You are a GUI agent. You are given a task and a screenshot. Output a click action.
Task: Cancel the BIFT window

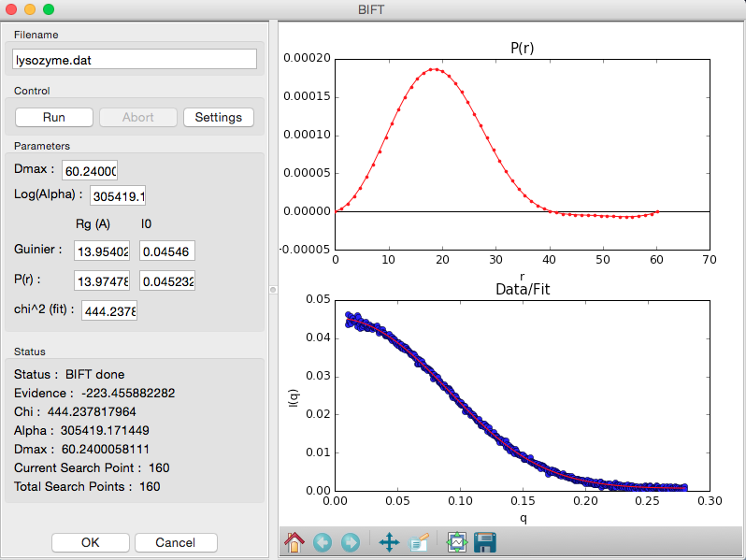point(176,543)
